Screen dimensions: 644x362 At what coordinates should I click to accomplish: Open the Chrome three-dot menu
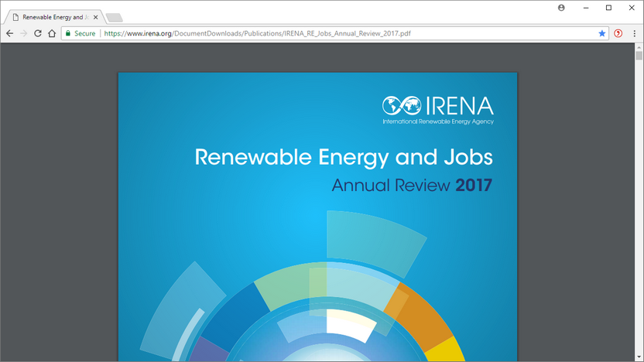pyautogui.click(x=634, y=33)
